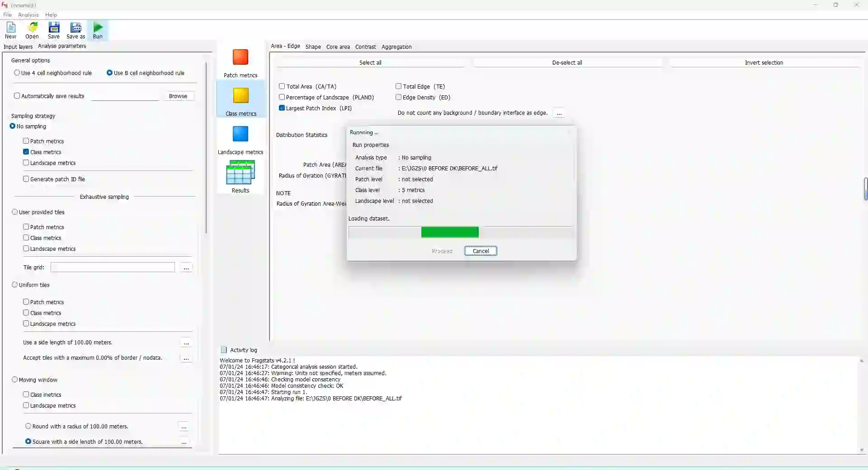Open the Class metrics yellow icon
Screen dimensions: 868x470
pos(241,96)
